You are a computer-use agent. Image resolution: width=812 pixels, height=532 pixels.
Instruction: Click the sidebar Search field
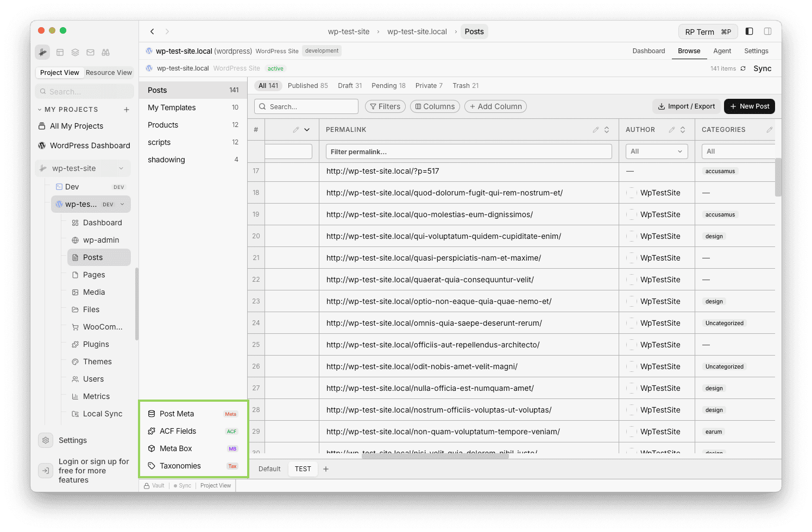[85, 92]
